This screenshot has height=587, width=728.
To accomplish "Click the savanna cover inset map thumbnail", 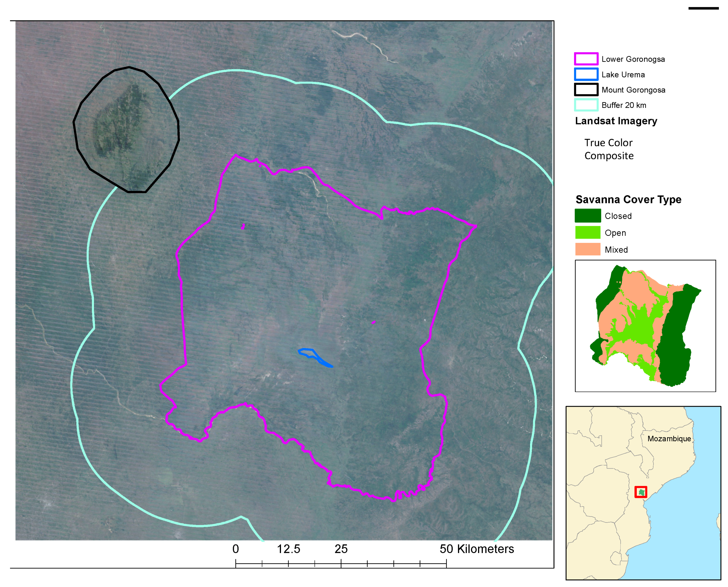I will 645,326.
